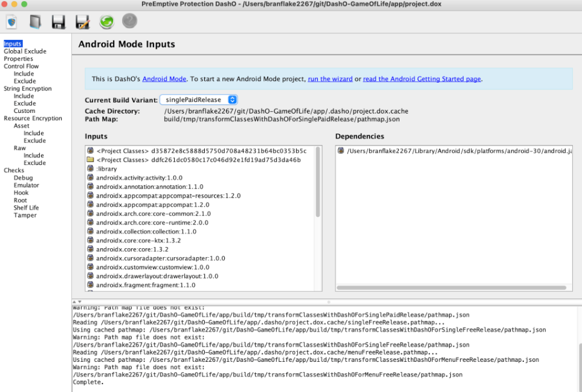Screen dimensions: 582x392
Task: Select String Encryption in the navigation tree
Action: coord(28,89)
